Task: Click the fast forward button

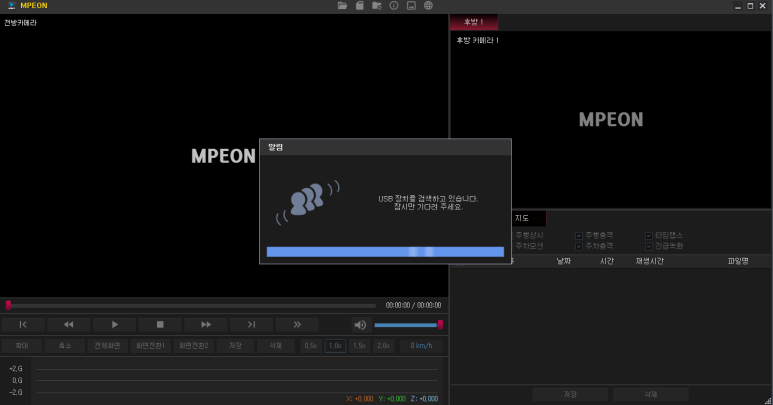Action: tap(206, 324)
